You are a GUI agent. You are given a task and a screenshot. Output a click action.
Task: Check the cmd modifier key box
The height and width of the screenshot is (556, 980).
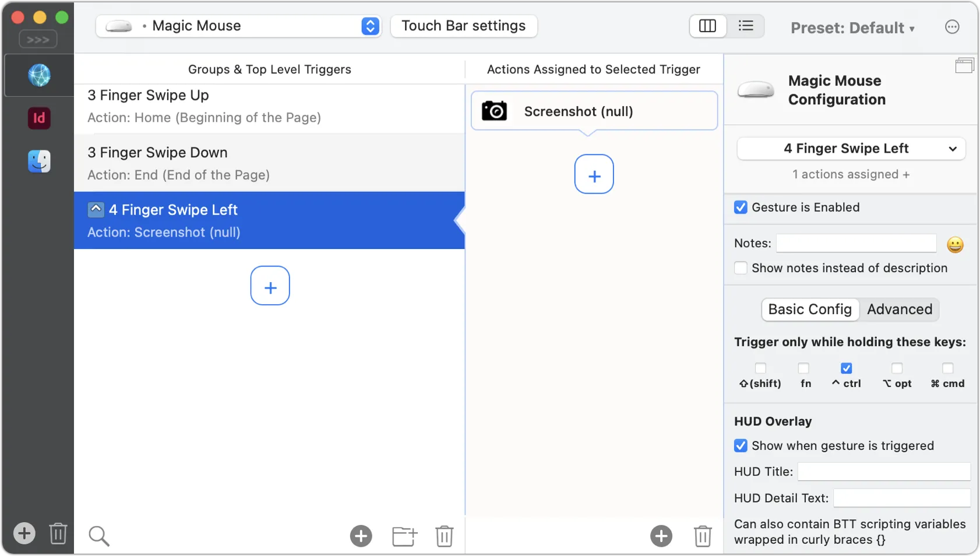(x=948, y=368)
